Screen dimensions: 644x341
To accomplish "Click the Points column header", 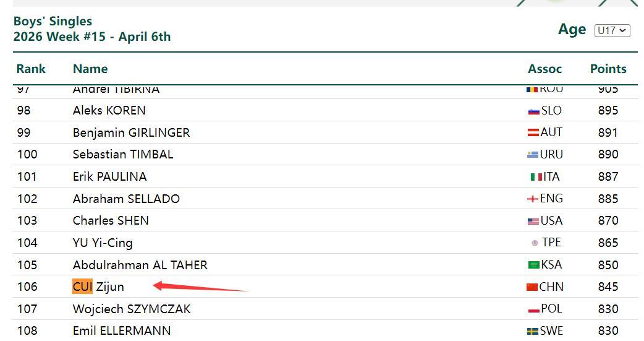I will click(608, 69).
